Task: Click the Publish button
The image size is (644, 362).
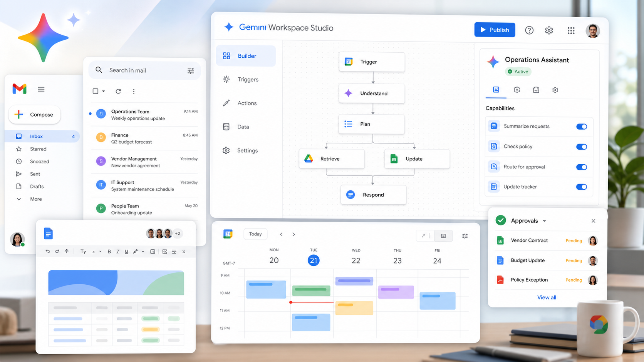Action: tap(495, 30)
